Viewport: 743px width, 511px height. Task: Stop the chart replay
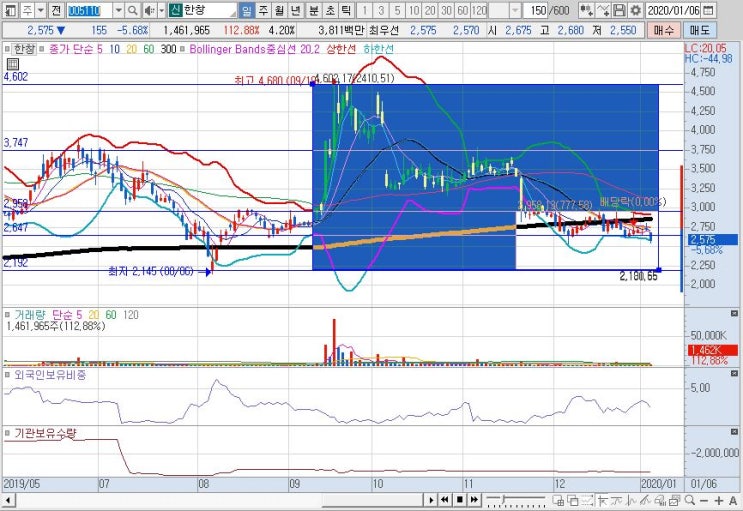click(459, 500)
